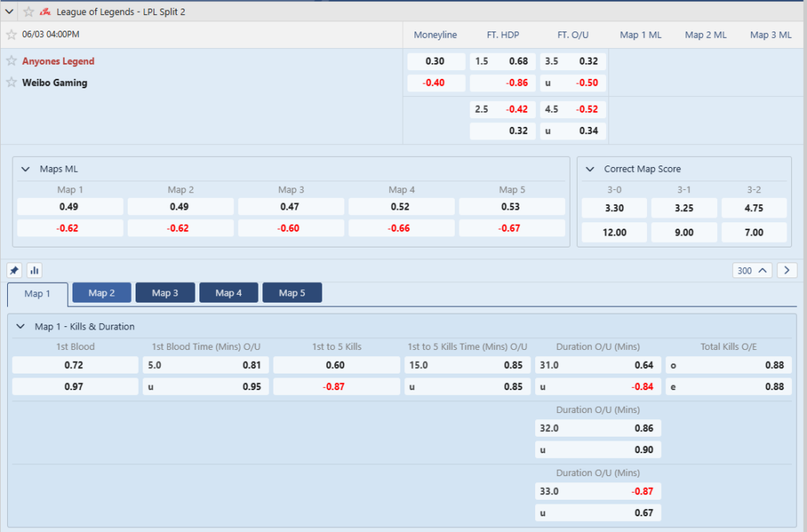807x532 pixels.
Task: Select Map 3 ML odds 0.47
Action: click(x=291, y=206)
